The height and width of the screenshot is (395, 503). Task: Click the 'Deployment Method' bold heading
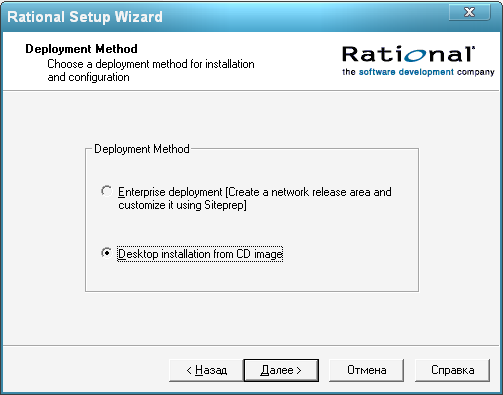(81, 49)
